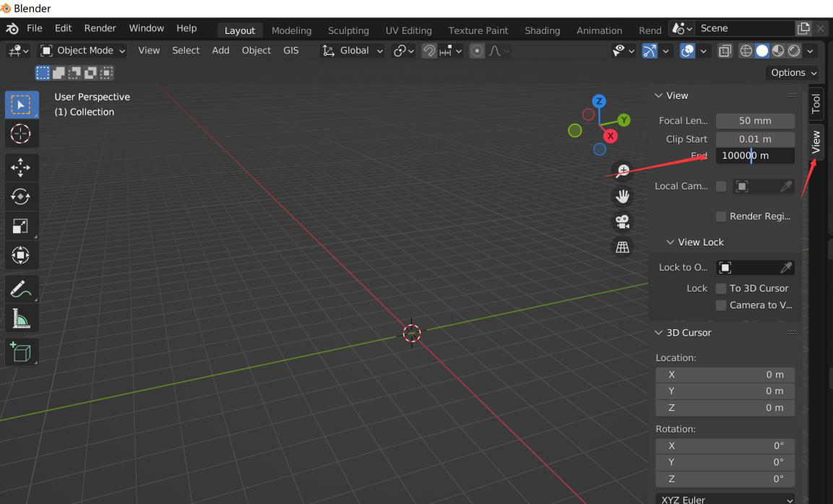Choose the Annotate pencil tool
This screenshot has height=504, width=833.
pos(21,290)
